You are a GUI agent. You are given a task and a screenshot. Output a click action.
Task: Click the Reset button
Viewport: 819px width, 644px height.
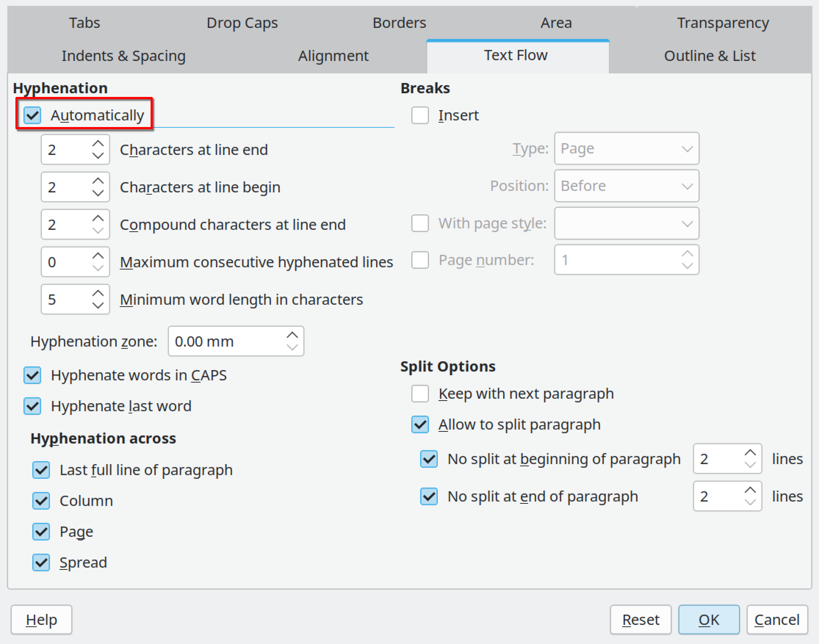[641, 619]
